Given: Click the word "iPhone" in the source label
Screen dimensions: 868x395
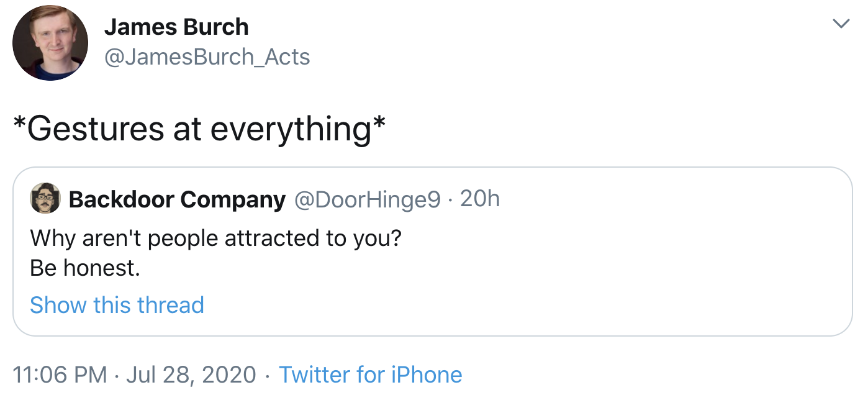Looking at the screenshot, I should click(426, 375).
